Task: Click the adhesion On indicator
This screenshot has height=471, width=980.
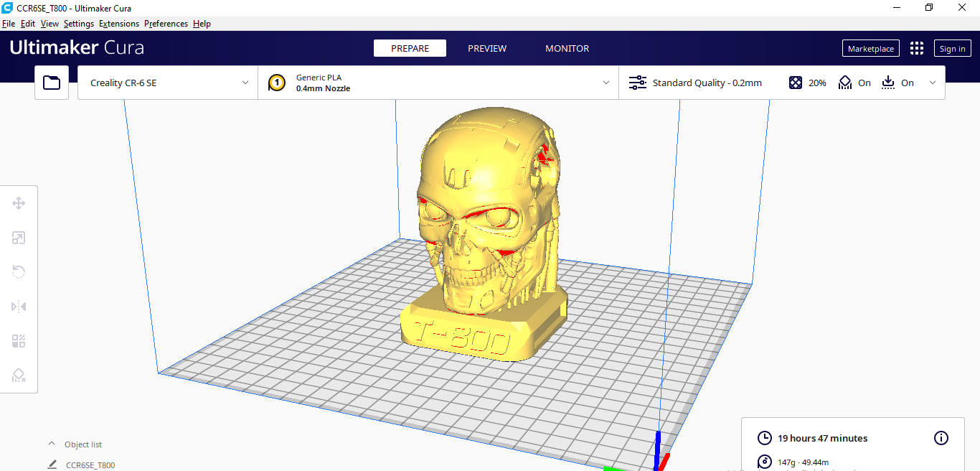Action: (x=897, y=83)
